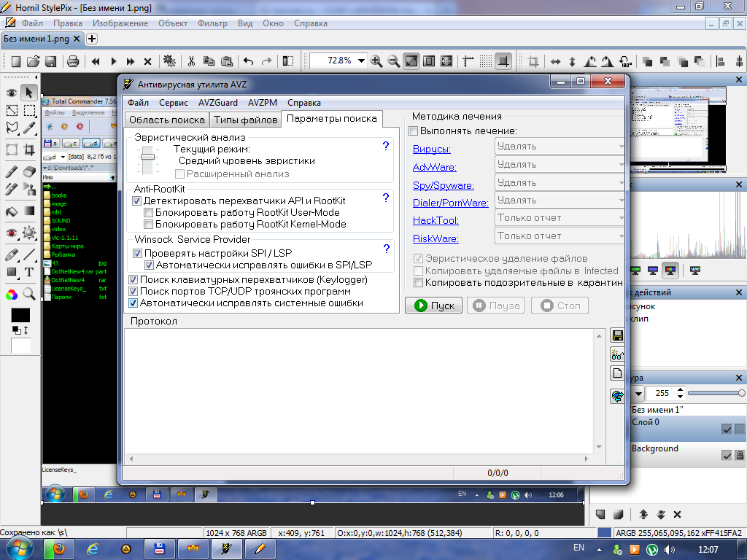Select the Clone Stamp tool

coord(29,189)
